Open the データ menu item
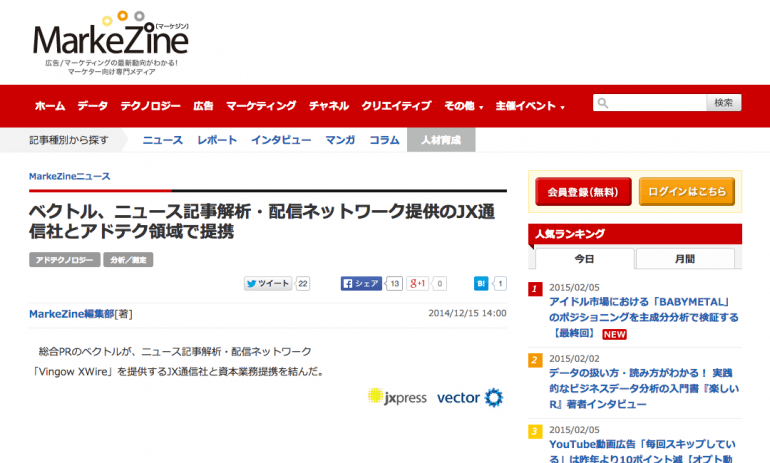Image resolution: width=770 pixels, height=463 pixels. pos(92,106)
